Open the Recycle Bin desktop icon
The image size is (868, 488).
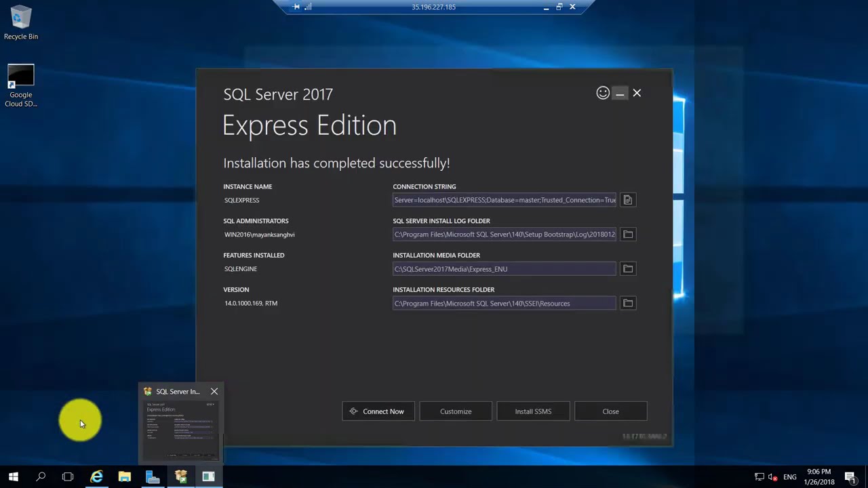coord(21,23)
